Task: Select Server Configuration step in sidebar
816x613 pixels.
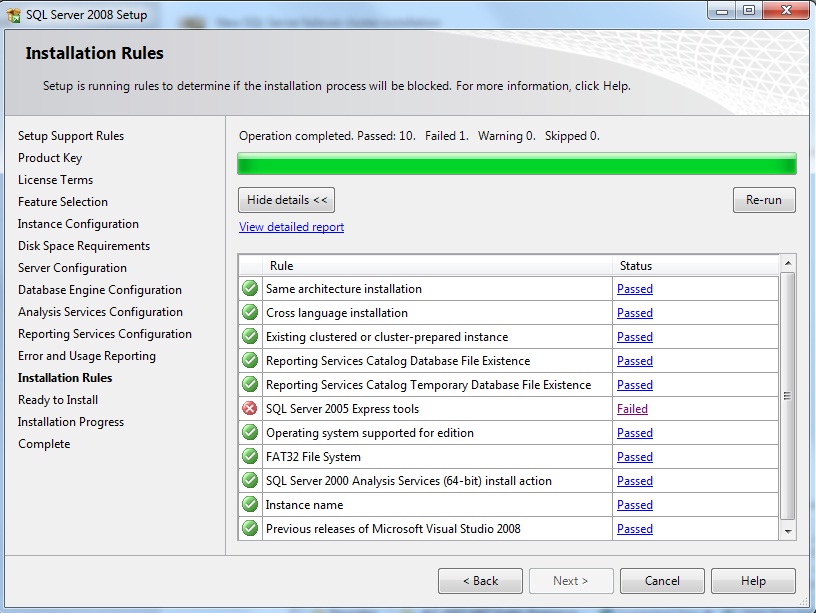Action: 72,267
